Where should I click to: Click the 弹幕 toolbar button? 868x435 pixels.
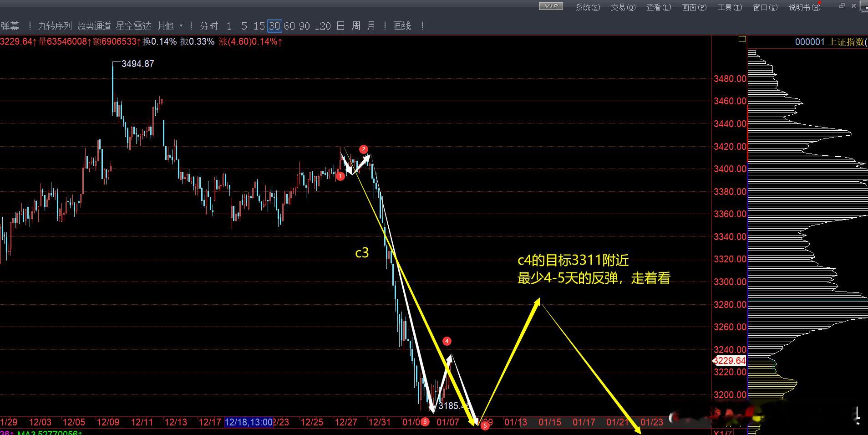[10, 26]
